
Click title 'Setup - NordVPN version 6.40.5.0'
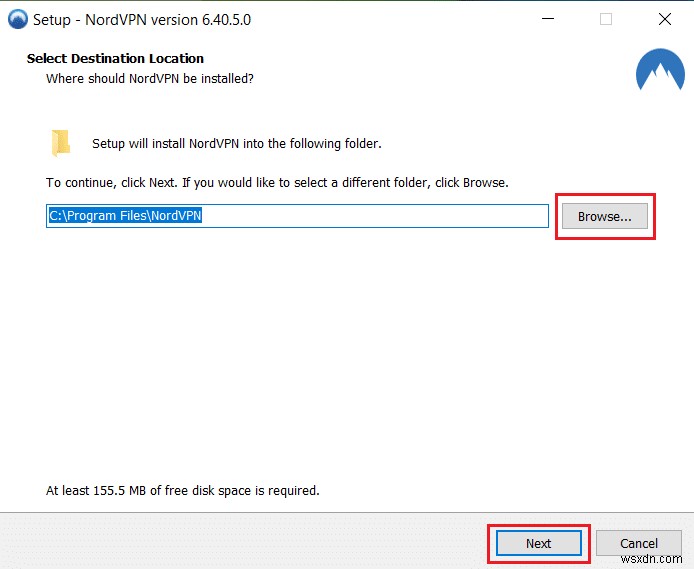142,20
